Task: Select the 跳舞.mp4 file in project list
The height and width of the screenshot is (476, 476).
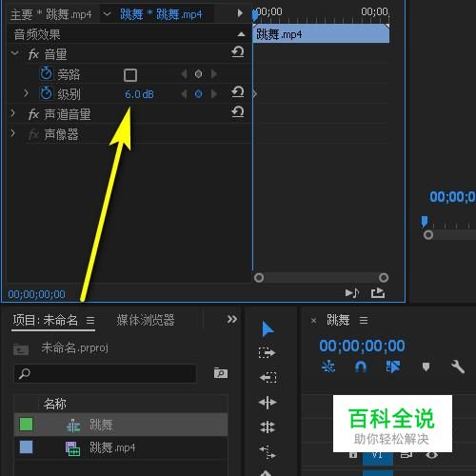Action: tap(121, 447)
